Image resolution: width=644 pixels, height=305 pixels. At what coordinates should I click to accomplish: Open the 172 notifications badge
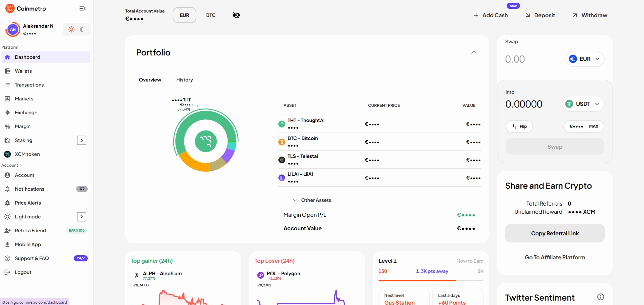[82, 189]
